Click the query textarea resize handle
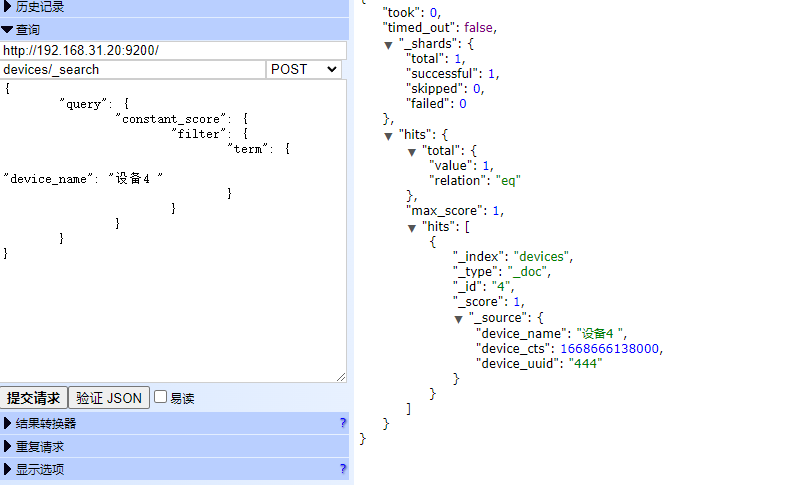This screenshot has width=787, height=485. point(341,377)
